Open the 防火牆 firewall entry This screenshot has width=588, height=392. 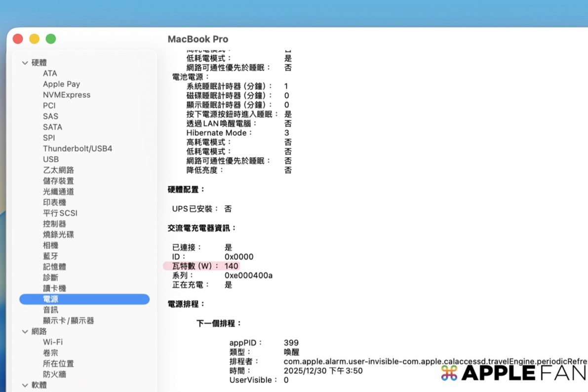click(54, 374)
